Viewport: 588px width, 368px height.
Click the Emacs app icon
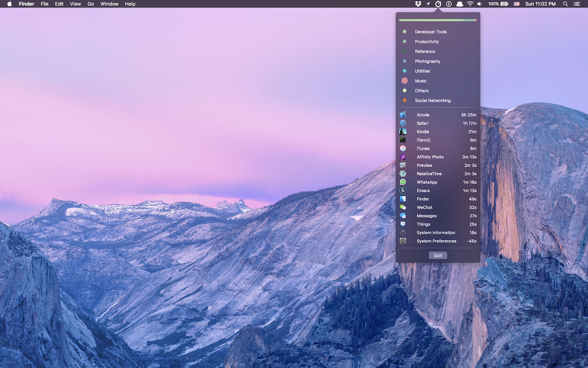click(403, 191)
